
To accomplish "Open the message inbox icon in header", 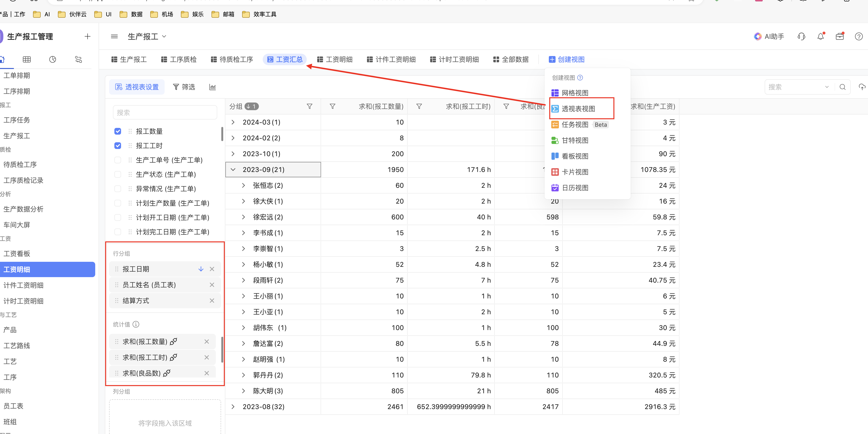I will (x=840, y=36).
